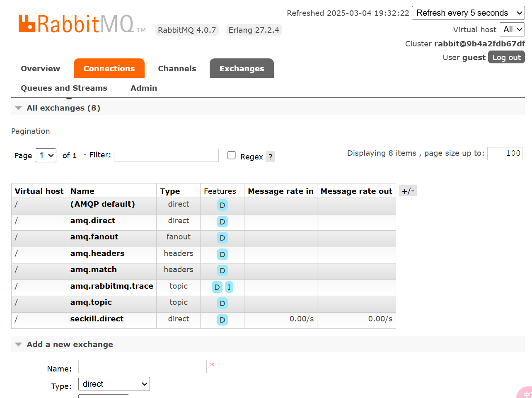This screenshot has width=532, height=398.
Task: Open the amq.headers exchange link
Action: (97, 253)
